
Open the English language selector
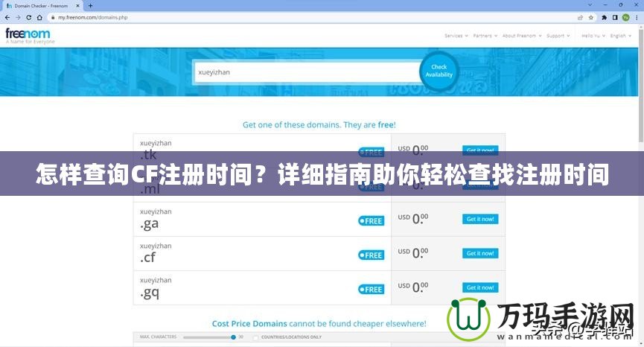coord(621,36)
